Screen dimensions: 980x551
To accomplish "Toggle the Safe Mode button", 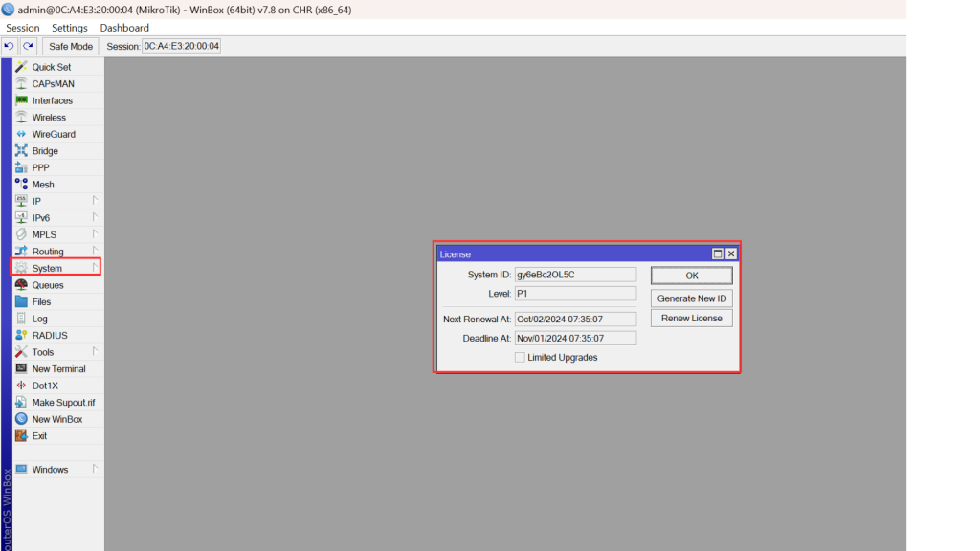I will [x=71, y=46].
